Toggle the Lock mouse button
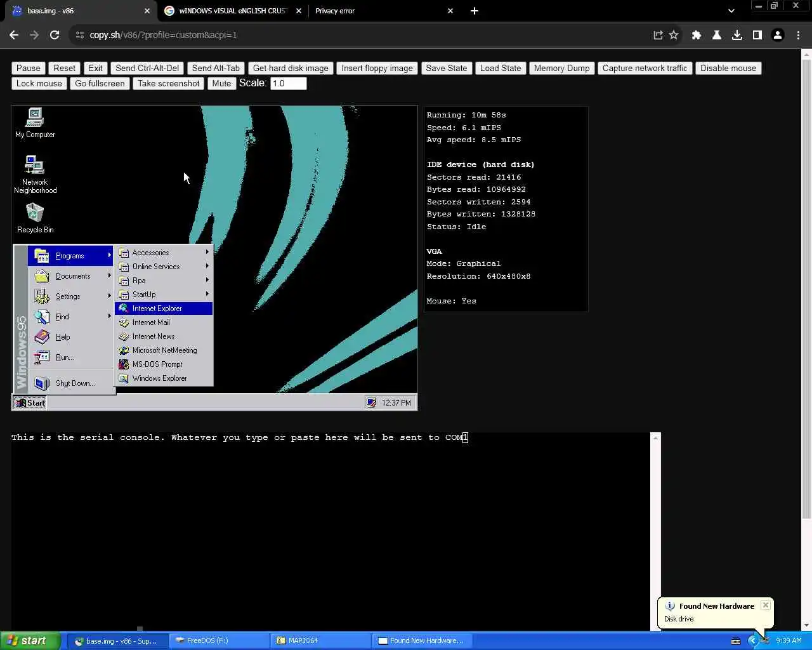The height and width of the screenshot is (650, 812). [39, 83]
